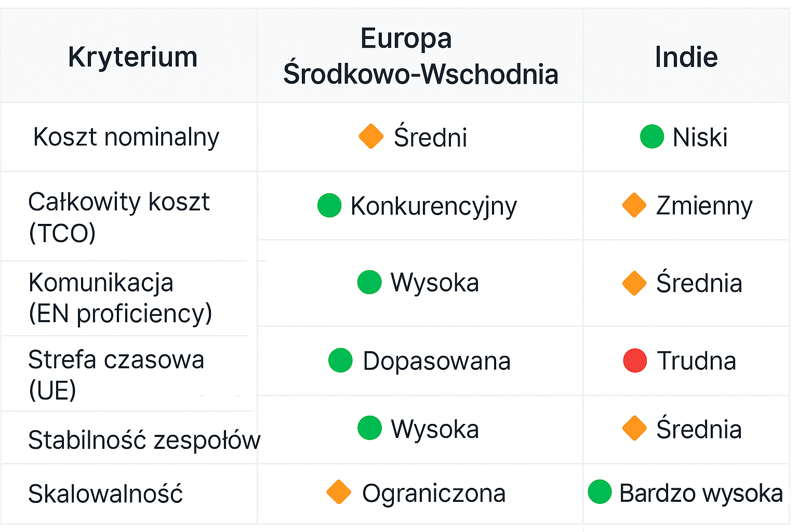Click the red circle beside Trudna
The width and height of the screenshot is (798, 532).
coord(634,361)
